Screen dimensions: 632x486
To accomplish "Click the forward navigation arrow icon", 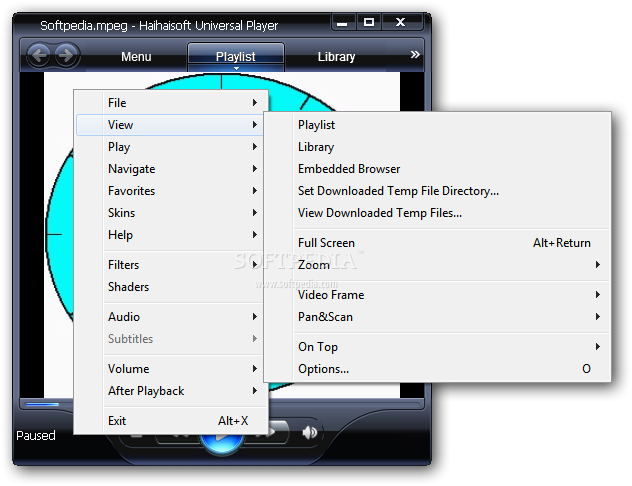I will coord(67,56).
